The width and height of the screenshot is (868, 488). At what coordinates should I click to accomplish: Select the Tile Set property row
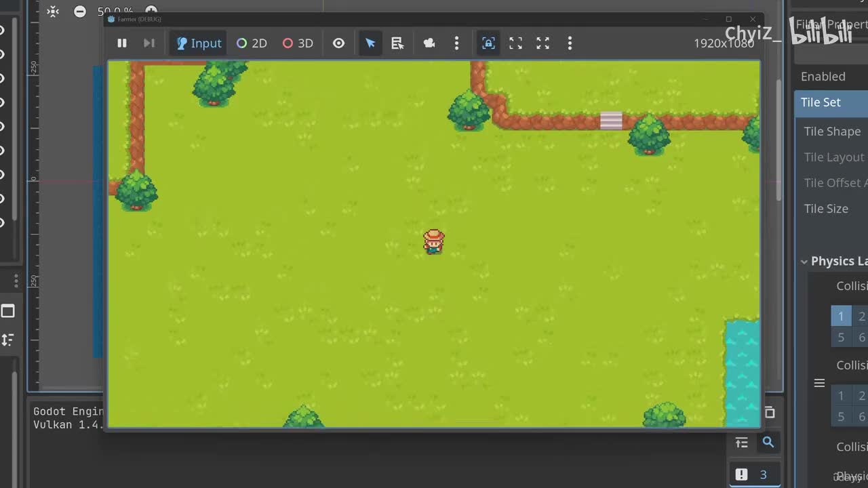831,102
